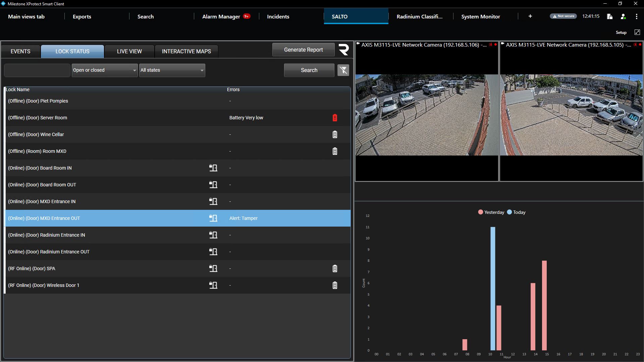Open the user account icon in top bar
This screenshot has height=362, width=644.
[x=623, y=16]
